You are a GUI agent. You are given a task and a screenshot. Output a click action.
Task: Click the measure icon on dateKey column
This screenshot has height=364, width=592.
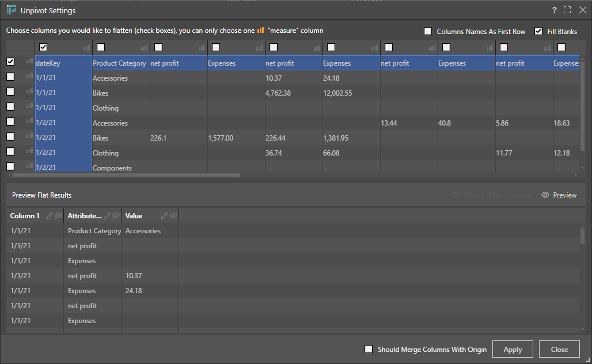(87, 48)
